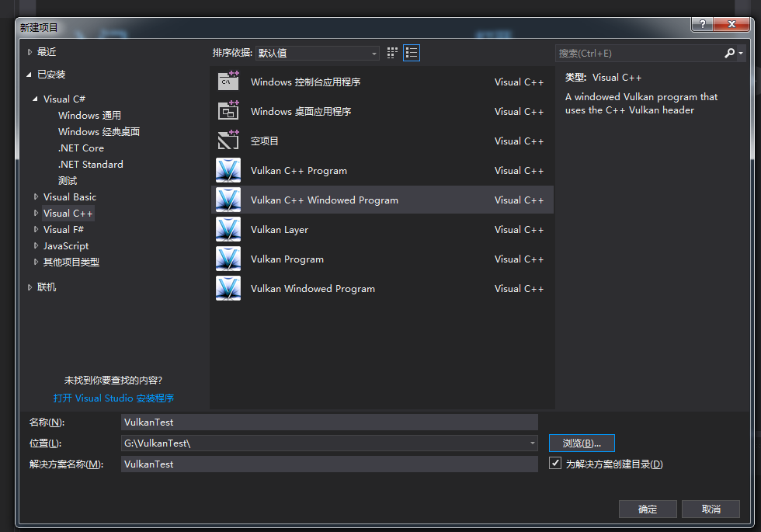
Task: Select Windows 桌面应用程序 template name
Action: tap(301, 111)
